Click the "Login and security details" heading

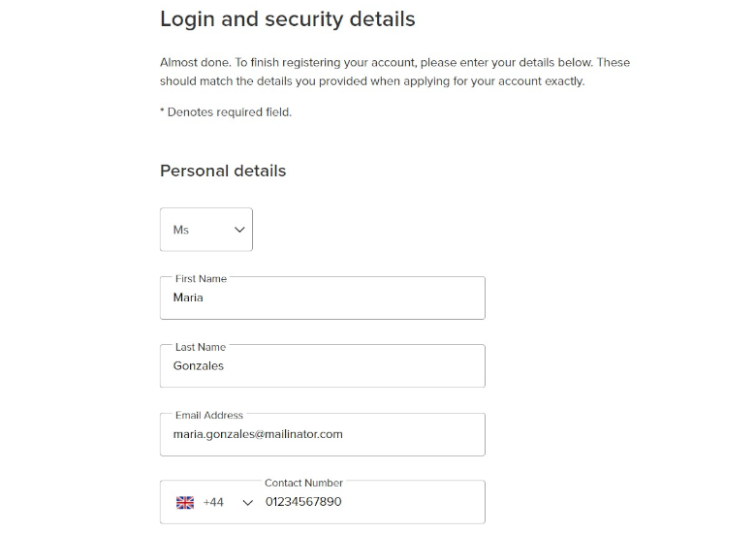pos(287,19)
